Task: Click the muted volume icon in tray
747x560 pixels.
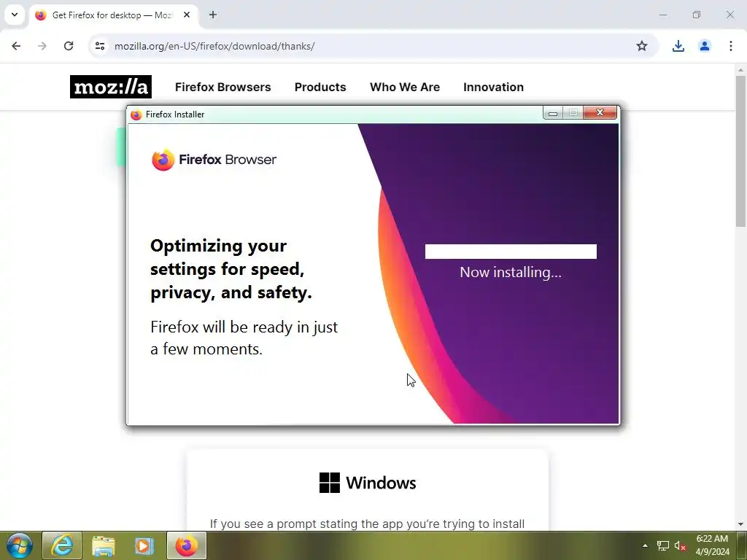Action: [680, 545]
